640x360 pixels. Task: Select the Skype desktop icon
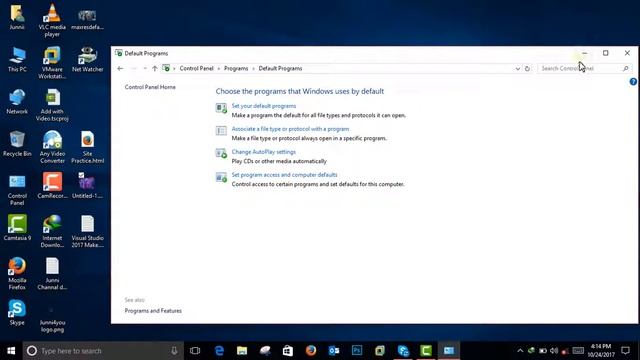[17, 312]
